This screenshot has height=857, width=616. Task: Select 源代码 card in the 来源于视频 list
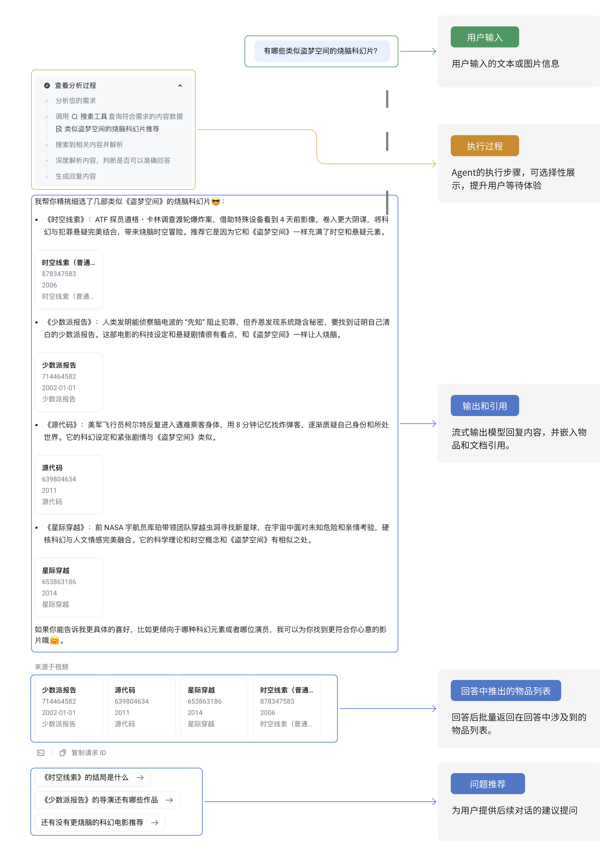pyautogui.click(x=141, y=708)
